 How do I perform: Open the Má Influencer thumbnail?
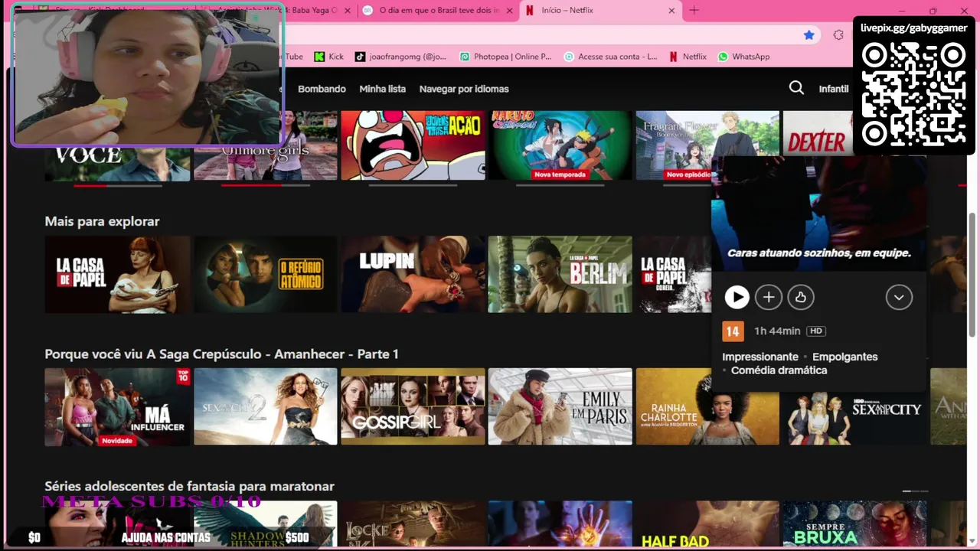point(117,406)
